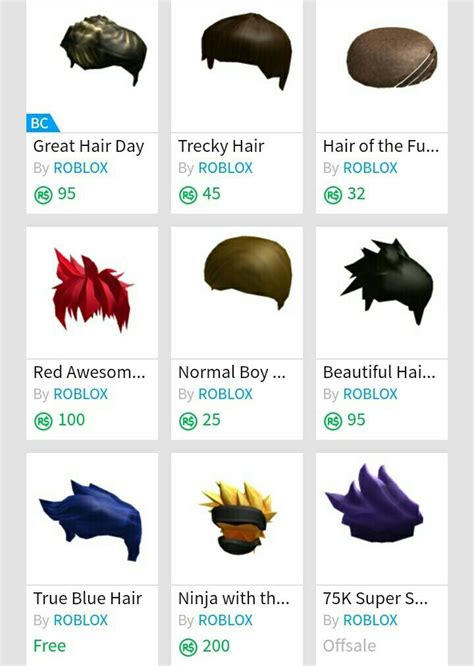Click the Robux icon beside price 32
474x666 pixels.
(x=333, y=195)
